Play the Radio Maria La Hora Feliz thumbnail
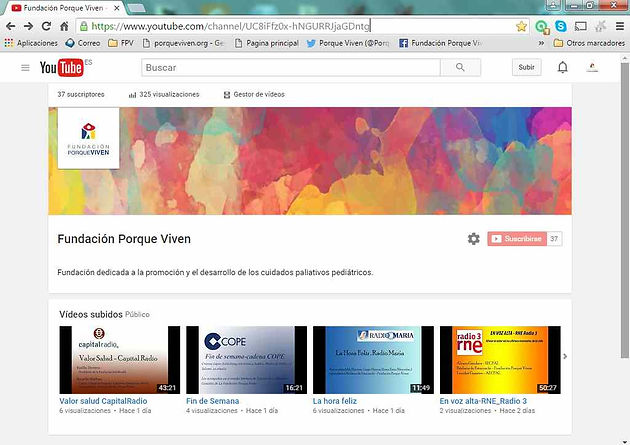Viewport: 630px width, 445px height. 373,360
